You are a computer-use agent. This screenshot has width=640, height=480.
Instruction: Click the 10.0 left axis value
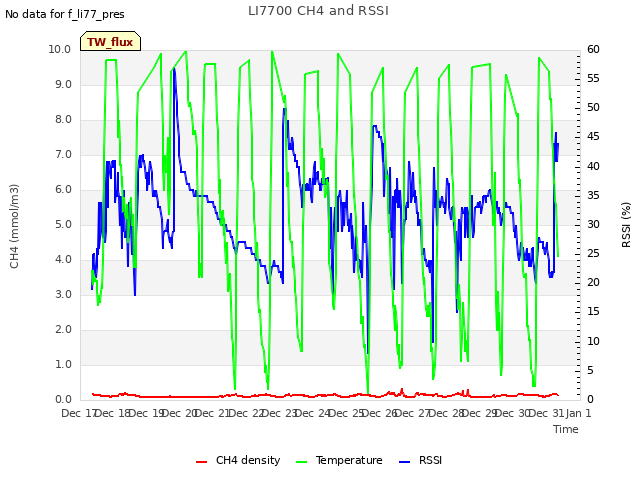[x=60, y=49]
